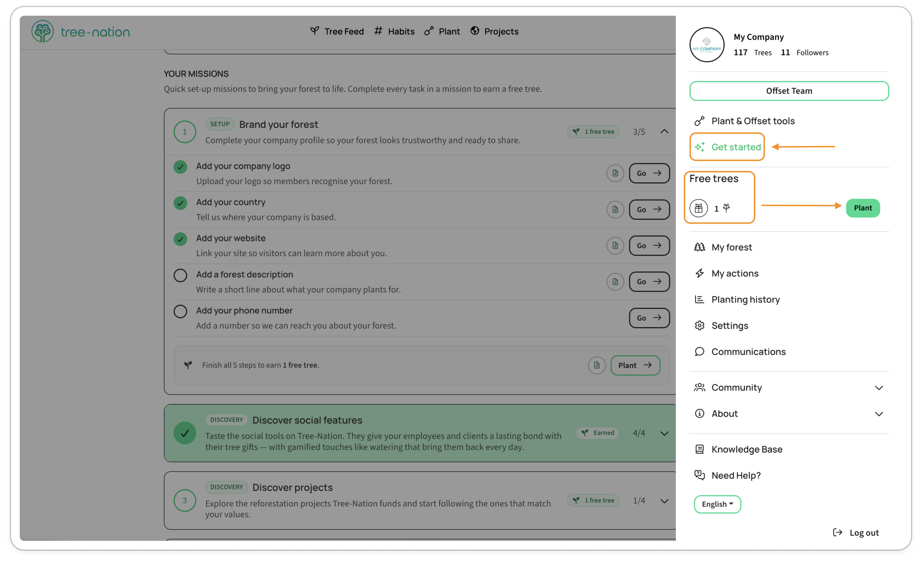Check the Add your phone number circle
This screenshot has height=561, width=924.
(180, 312)
